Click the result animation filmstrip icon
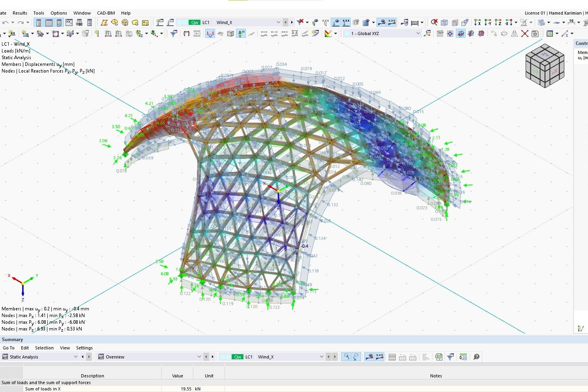The height and width of the screenshot is (392, 588). (x=197, y=34)
